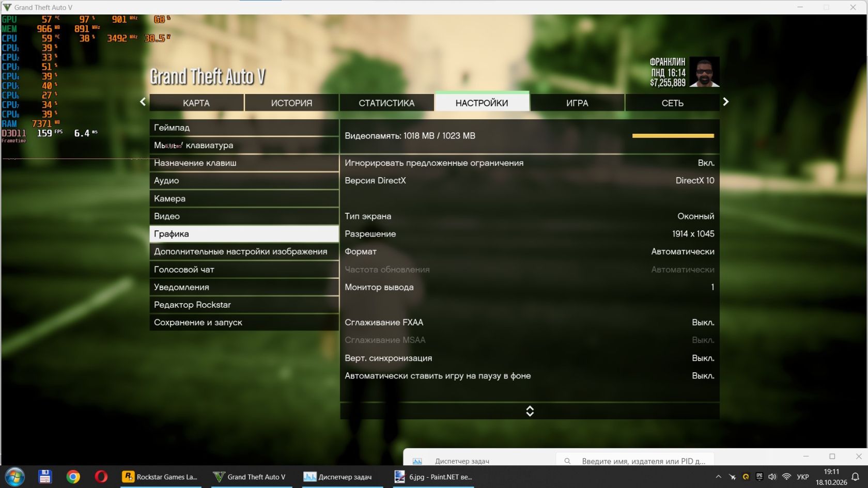This screenshot has width=868, height=488.
Task: Open Сохранение и запуск category
Action: point(244,322)
